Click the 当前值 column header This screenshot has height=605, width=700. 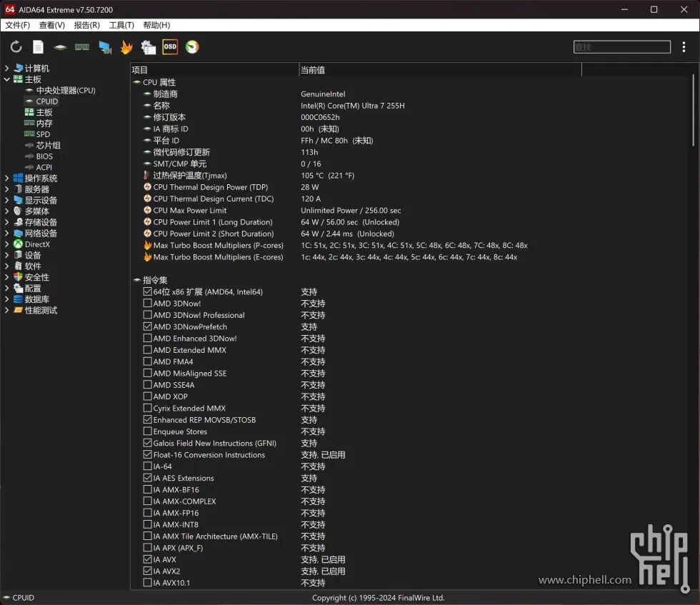pos(440,70)
